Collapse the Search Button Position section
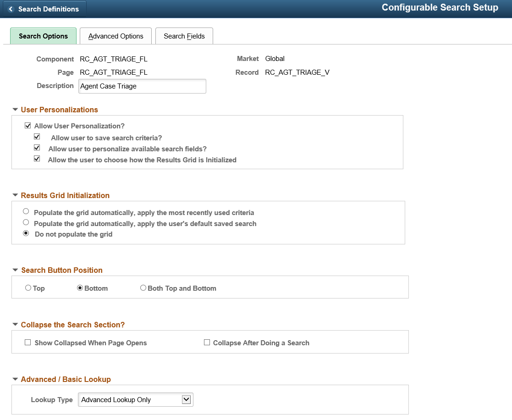Viewport: 512px width, 420px height. 15,271
